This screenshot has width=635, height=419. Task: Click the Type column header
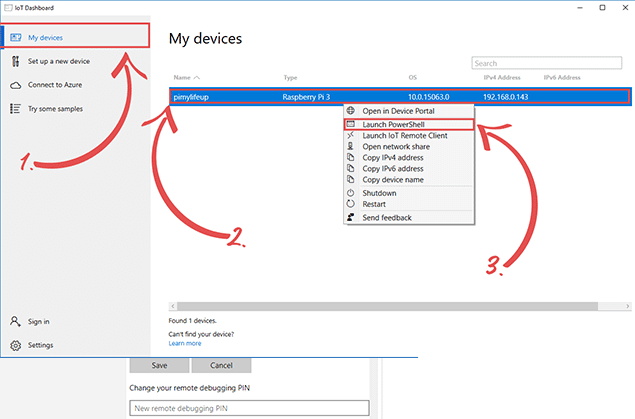(291, 77)
